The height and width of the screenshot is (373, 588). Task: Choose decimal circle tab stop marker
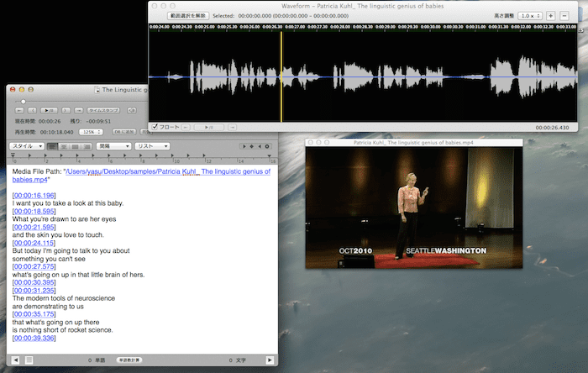(x=267, y=146)
